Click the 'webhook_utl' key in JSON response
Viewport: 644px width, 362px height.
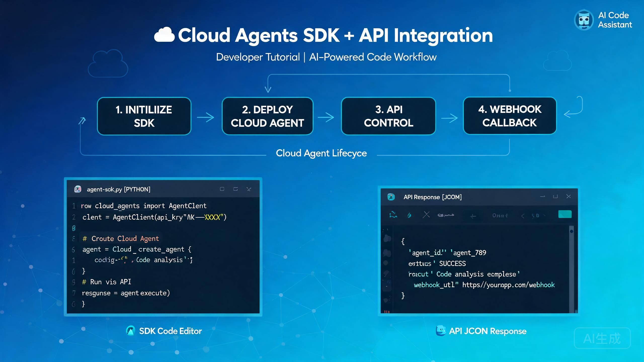436,285
